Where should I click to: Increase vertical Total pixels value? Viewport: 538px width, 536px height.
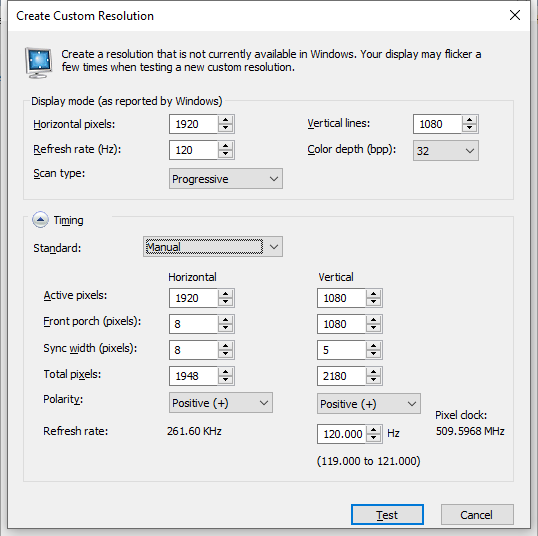(x=373, y=372)
